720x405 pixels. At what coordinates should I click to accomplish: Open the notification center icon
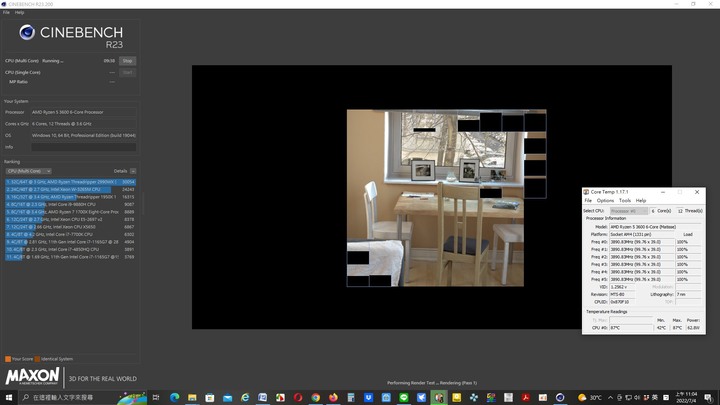[x=709, y=397]
